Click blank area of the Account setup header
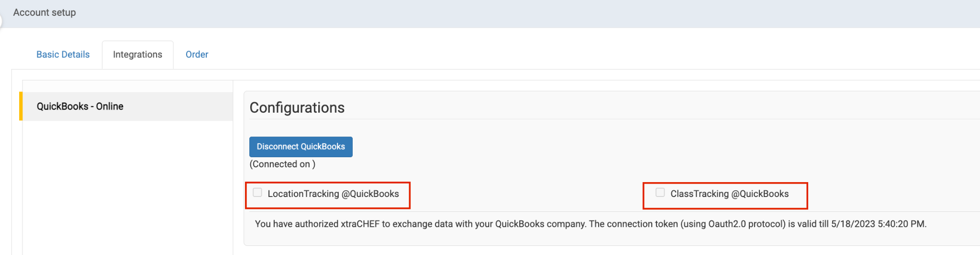Screen dimensions: 980x255 479,13
